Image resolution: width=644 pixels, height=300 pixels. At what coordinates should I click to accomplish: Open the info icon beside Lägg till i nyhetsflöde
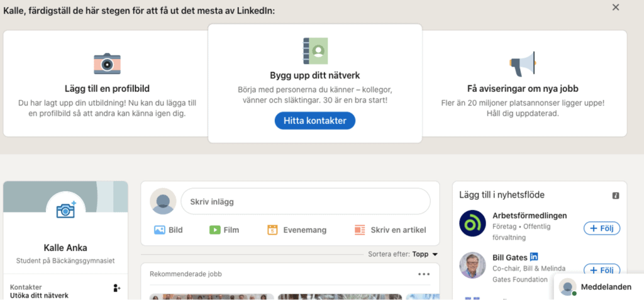click(x=615, y=196)
